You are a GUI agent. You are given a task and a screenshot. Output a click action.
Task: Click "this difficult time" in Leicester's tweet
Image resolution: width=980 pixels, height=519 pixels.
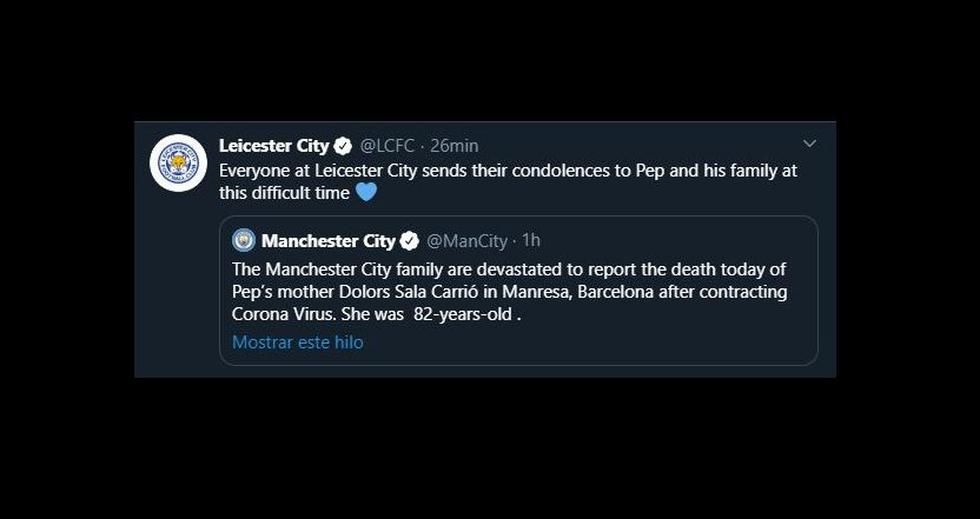284,193
